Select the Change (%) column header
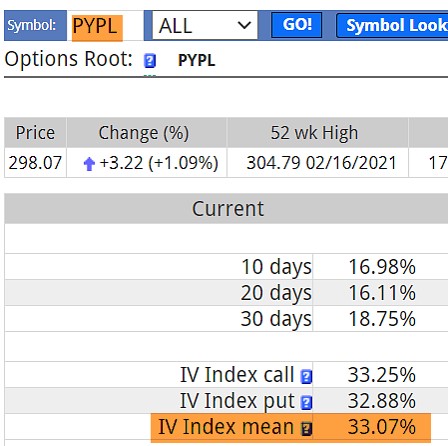 144,133
